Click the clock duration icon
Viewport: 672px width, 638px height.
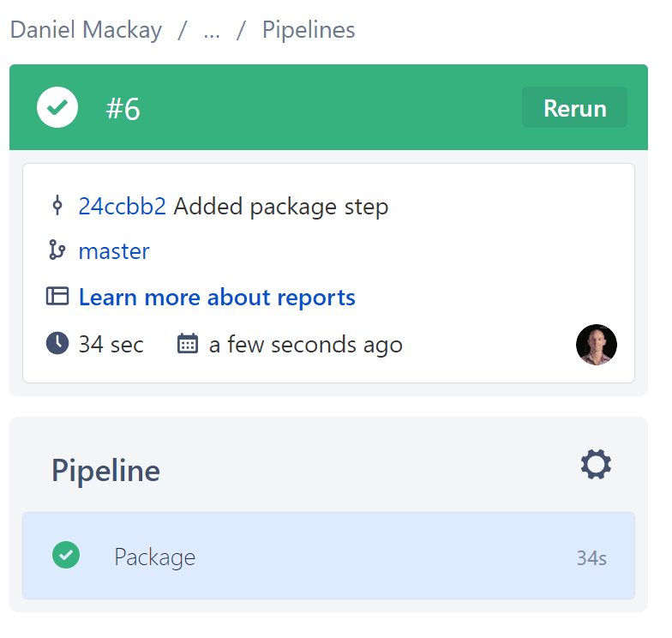point(57,343)
